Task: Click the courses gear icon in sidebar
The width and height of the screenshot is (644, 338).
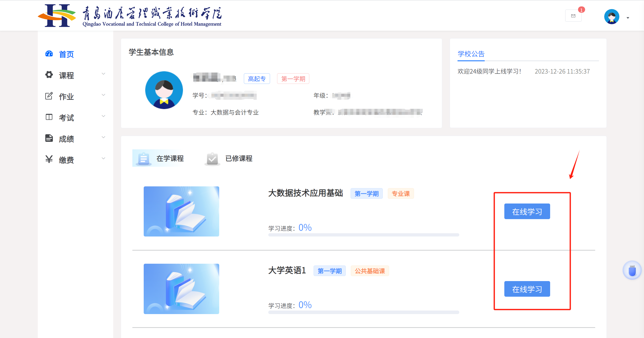Action: 49,75
